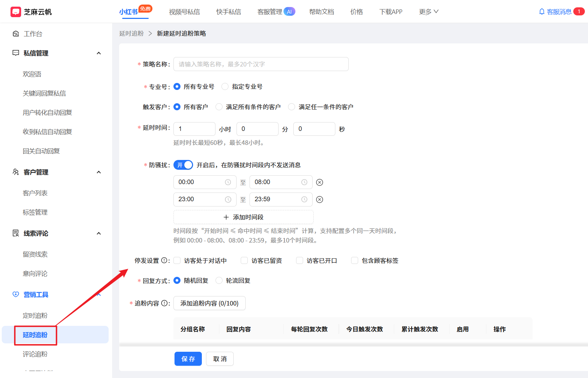Click the AI badge beside 客服管理
The width and height of the screenshot is (588, 378).
[x=289, y=12]
